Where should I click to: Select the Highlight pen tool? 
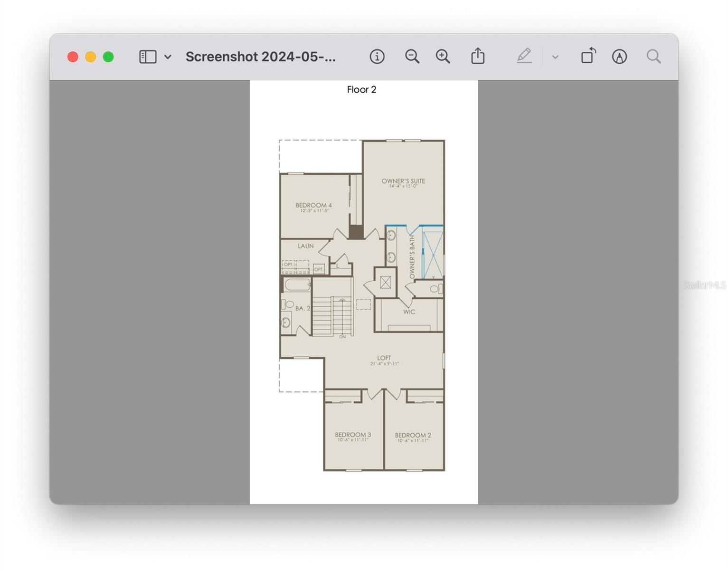click(x=524, y=57)
